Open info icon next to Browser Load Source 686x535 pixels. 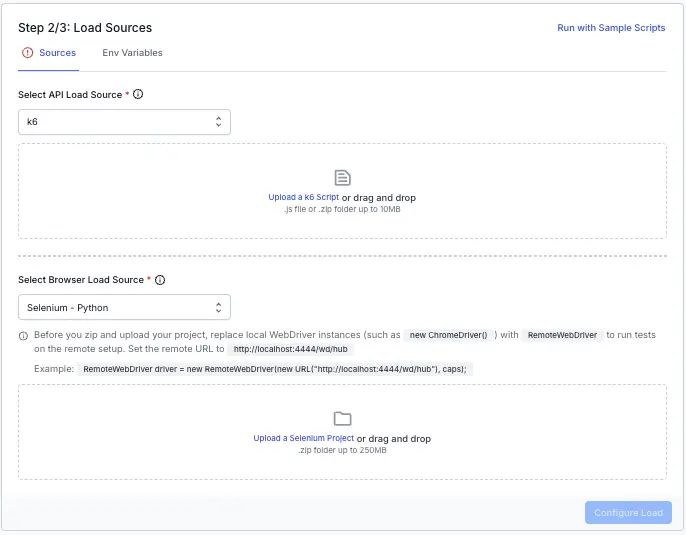tap(160, 280)
